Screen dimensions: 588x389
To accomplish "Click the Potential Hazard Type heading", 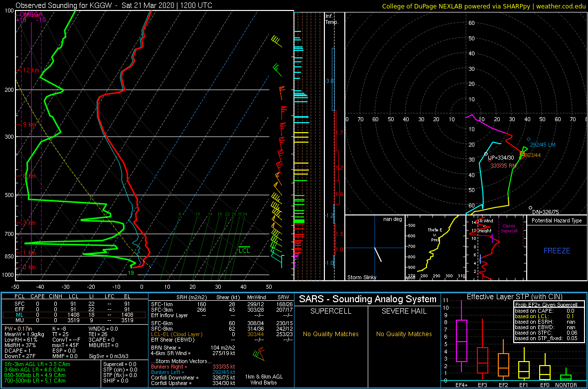I will [x=557, y=220].
